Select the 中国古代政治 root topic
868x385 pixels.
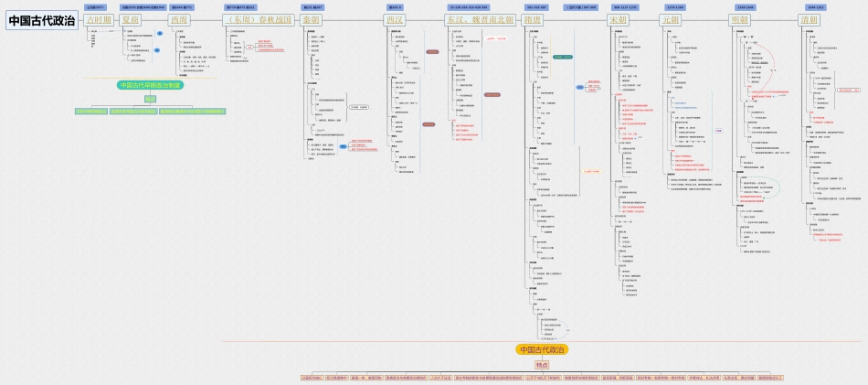tap(42, 20)
